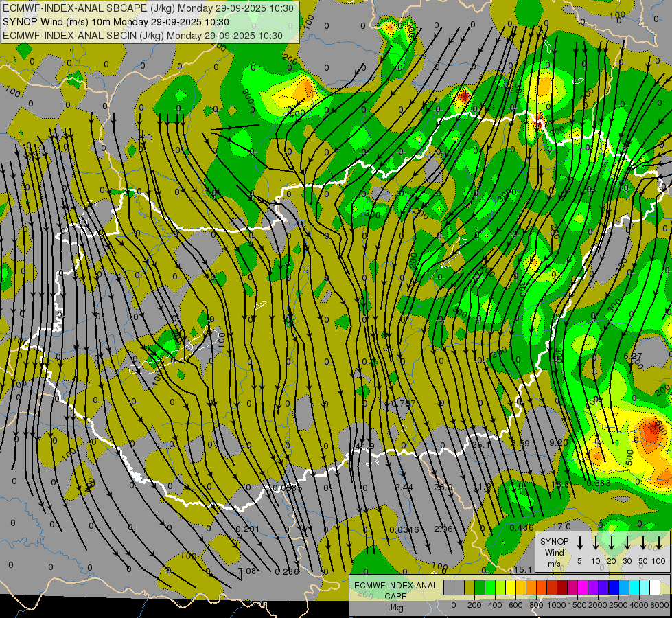Click the 50 m/s wind arrow in legend
Image resolution: width=672 pixels, height=618 pixels.
click(643, 542)
